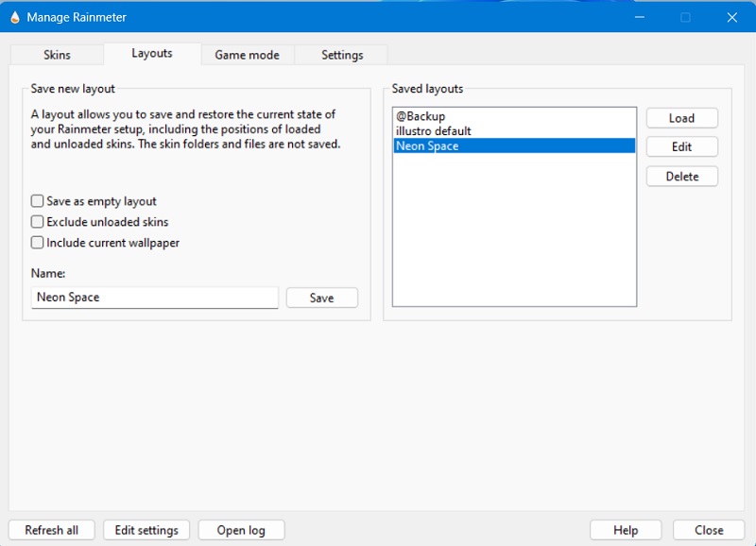Click the Rainmeter droplet icon in title bar
Image resolution: width=756 pixels, height=546 pixels.
pos(14,17)
